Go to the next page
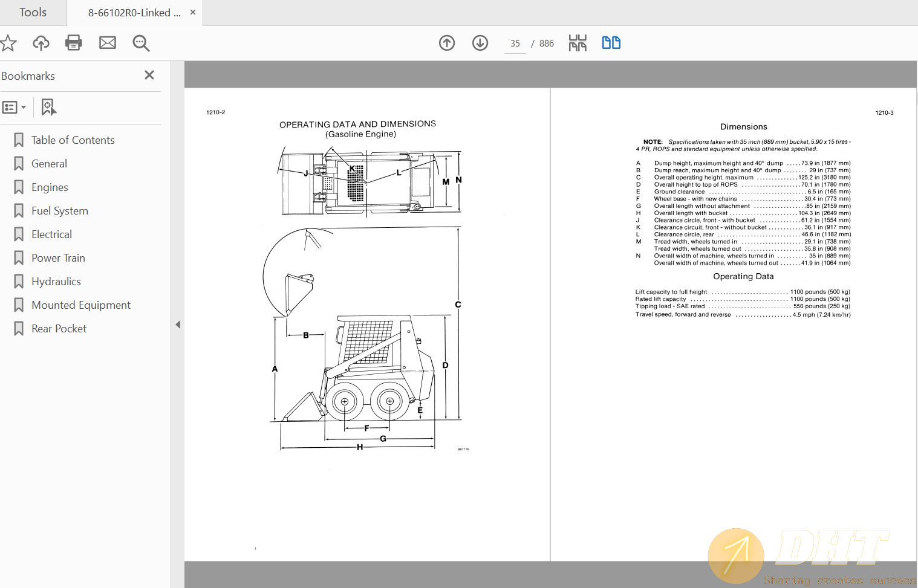 pos(480,43)
